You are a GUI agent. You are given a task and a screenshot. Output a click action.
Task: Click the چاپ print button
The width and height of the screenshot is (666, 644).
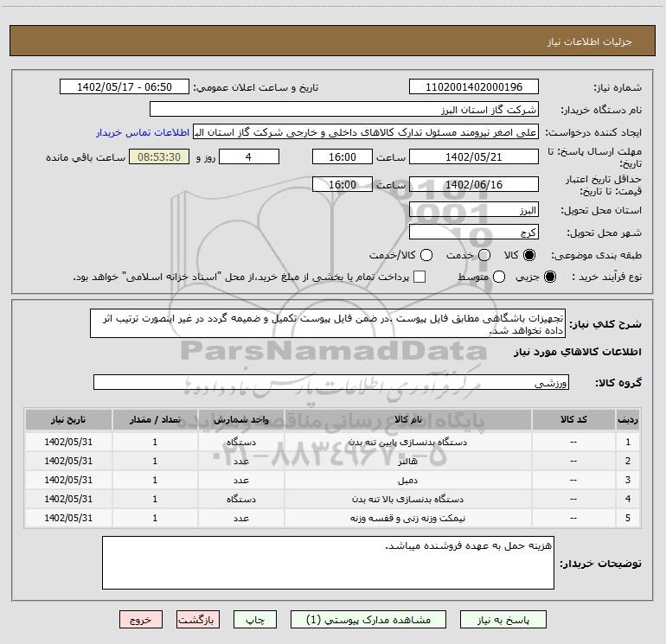coord(255,620)
